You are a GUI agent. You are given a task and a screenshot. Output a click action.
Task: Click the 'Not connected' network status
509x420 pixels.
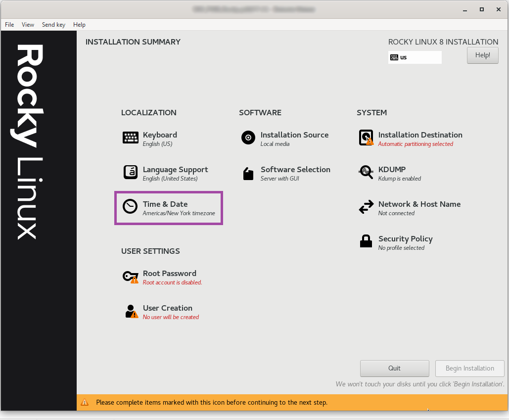pyautogui.click(x=396, y=213)
